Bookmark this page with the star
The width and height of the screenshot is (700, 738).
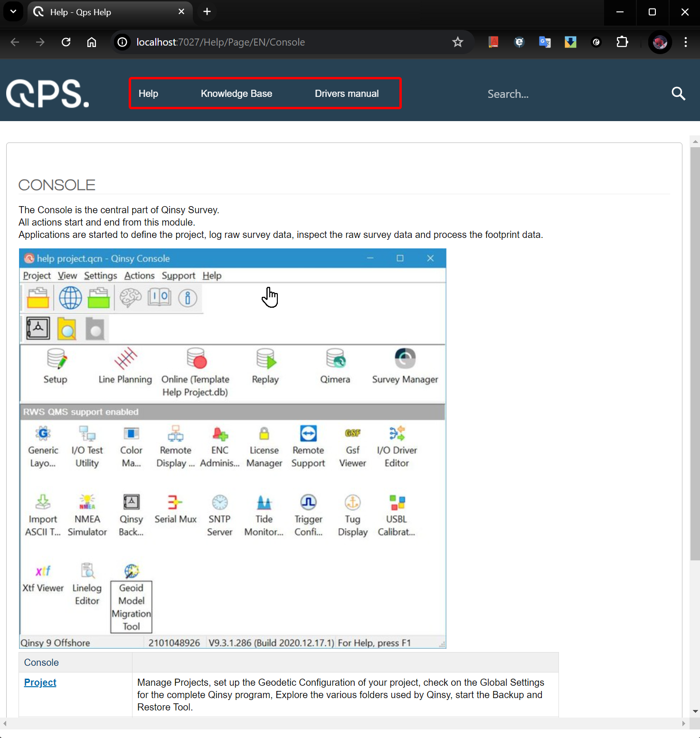pos(458,42)
